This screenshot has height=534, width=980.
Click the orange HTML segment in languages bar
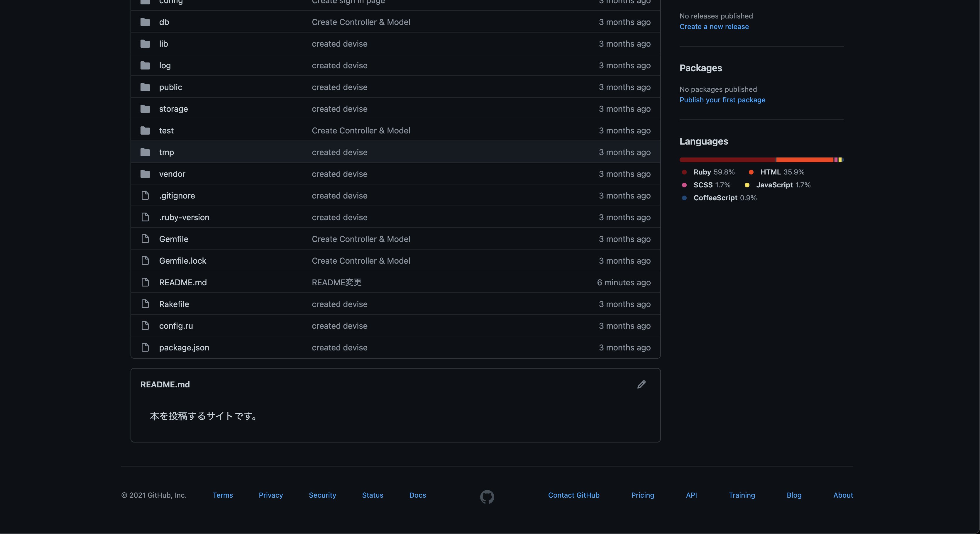click(804, 160)
